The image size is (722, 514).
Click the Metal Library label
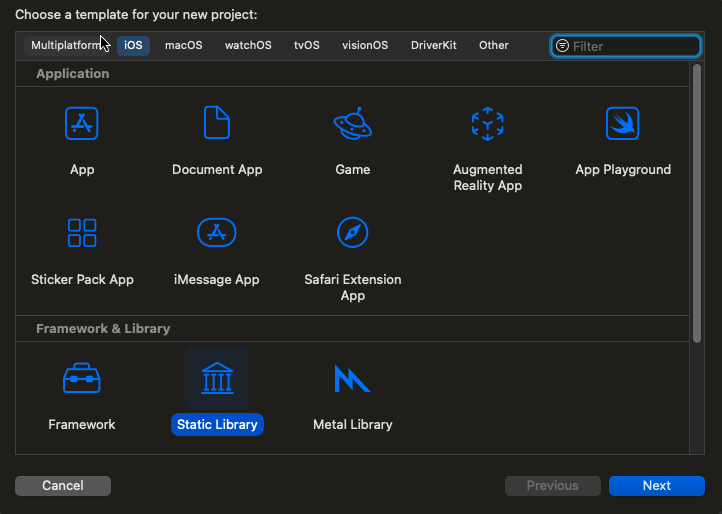(353, 425)
